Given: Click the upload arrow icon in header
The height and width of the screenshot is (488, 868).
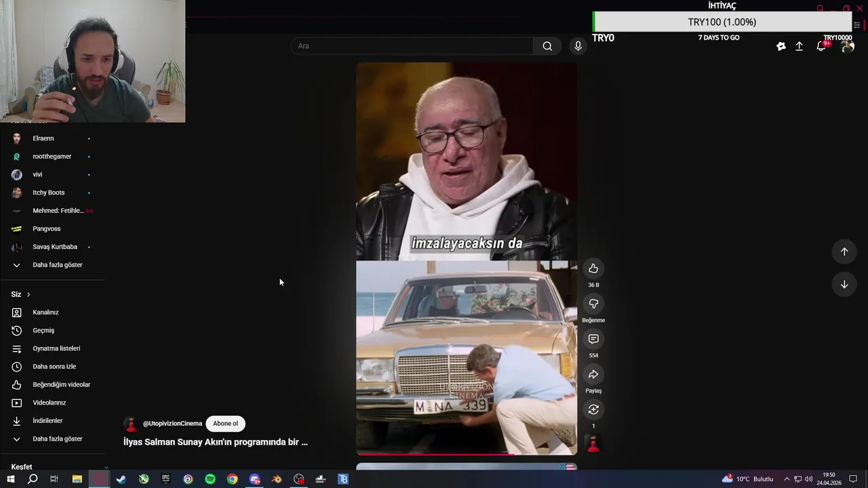Looking at the screenshot, I should tap(800, 46).
